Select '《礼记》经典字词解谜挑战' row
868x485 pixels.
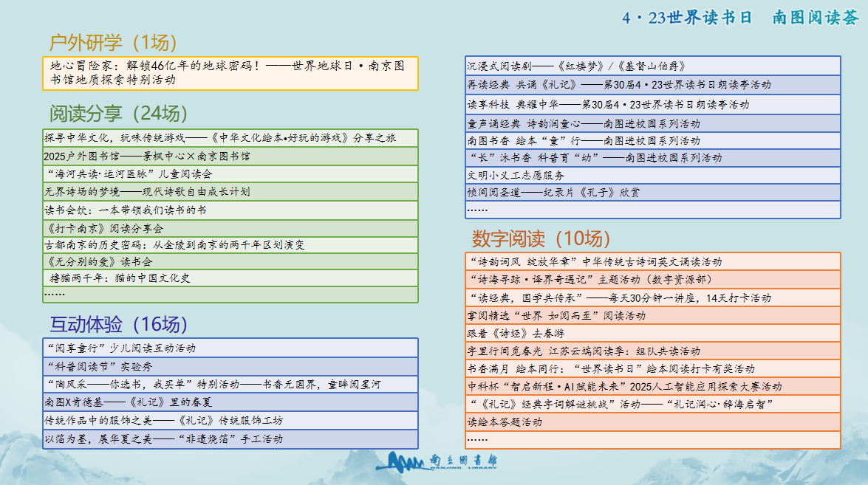pyautogui.click(x=653, y=405)
